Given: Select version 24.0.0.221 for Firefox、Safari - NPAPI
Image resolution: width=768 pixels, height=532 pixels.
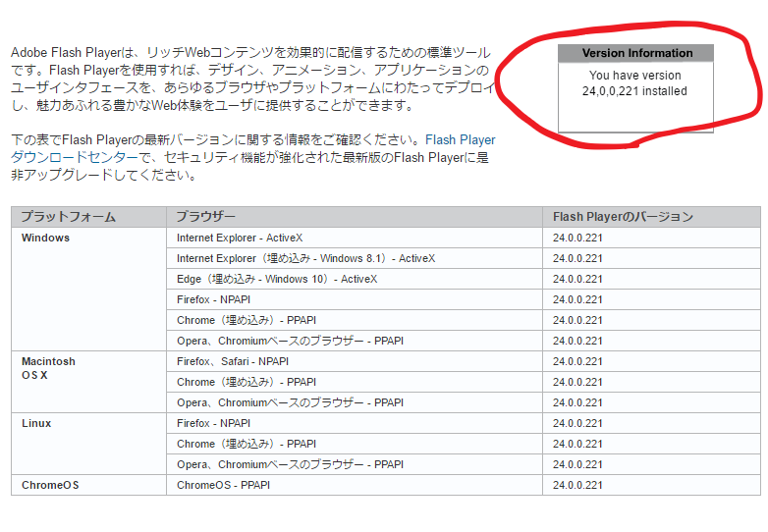Looking at the screenshot, I should (651, 361).
